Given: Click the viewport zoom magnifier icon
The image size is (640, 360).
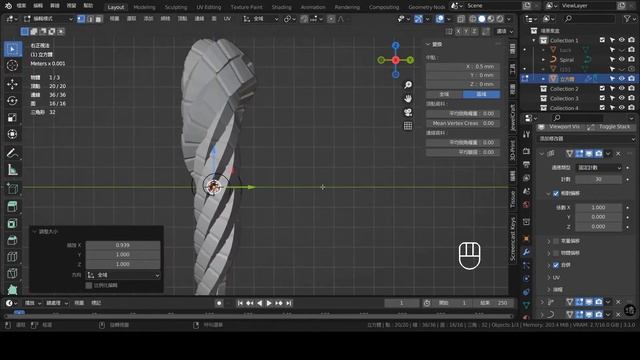Looking at the screenshot, I should coord(408,85).
